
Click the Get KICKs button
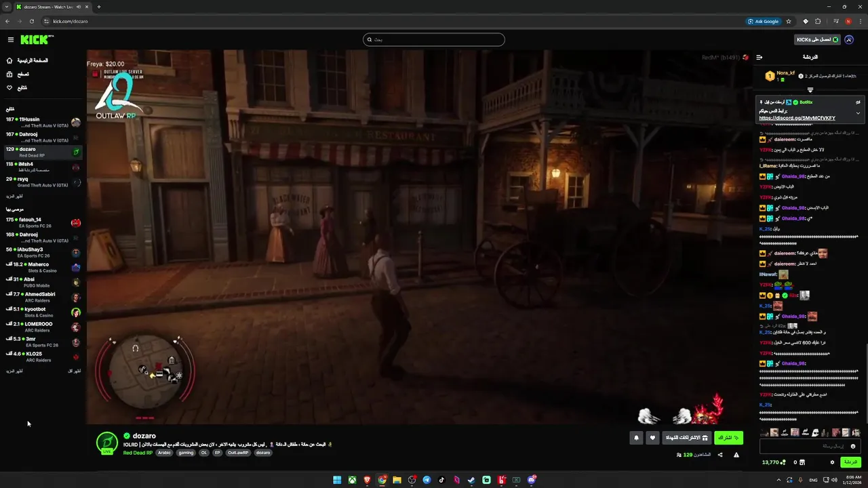click(x=817, y=40)
